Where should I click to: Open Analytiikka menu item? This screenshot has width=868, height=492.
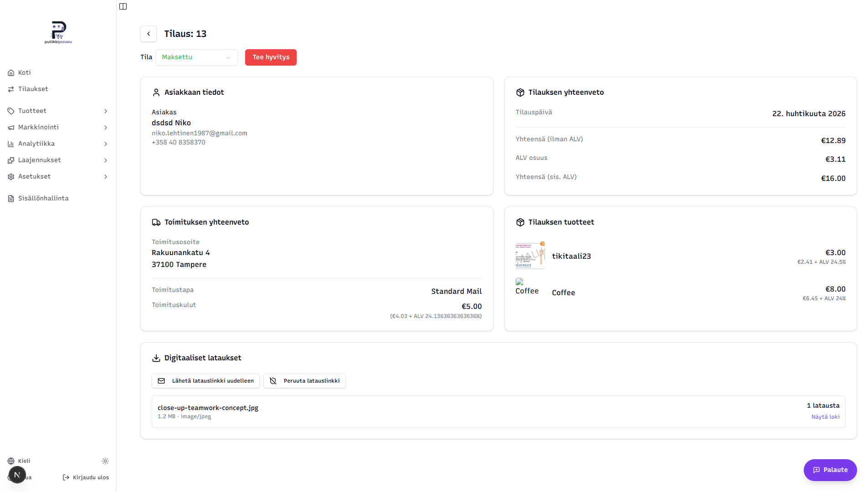pos(58,144)
